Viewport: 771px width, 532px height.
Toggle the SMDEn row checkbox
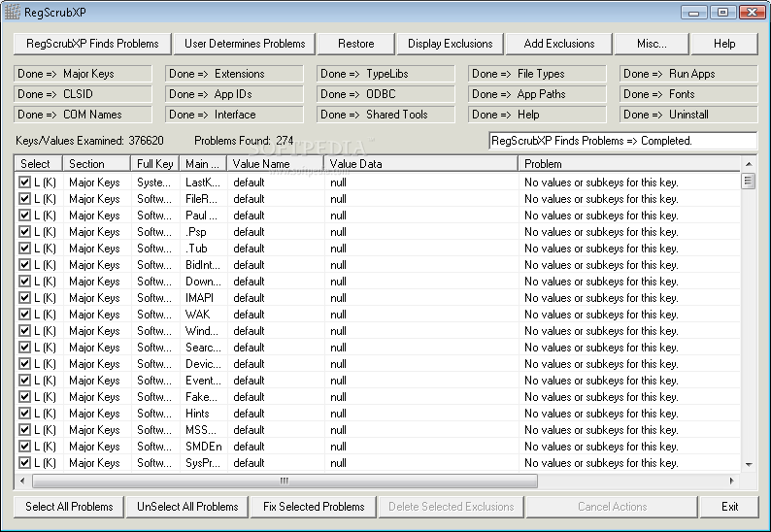[24, 446]
